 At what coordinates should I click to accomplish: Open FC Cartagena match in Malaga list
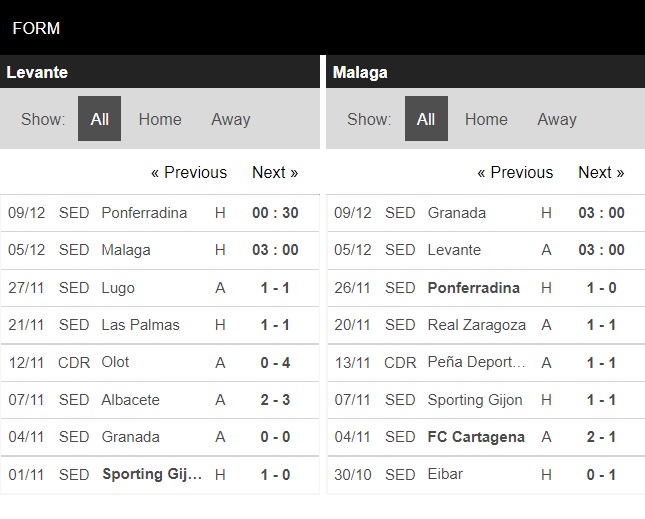pos(486,437)
